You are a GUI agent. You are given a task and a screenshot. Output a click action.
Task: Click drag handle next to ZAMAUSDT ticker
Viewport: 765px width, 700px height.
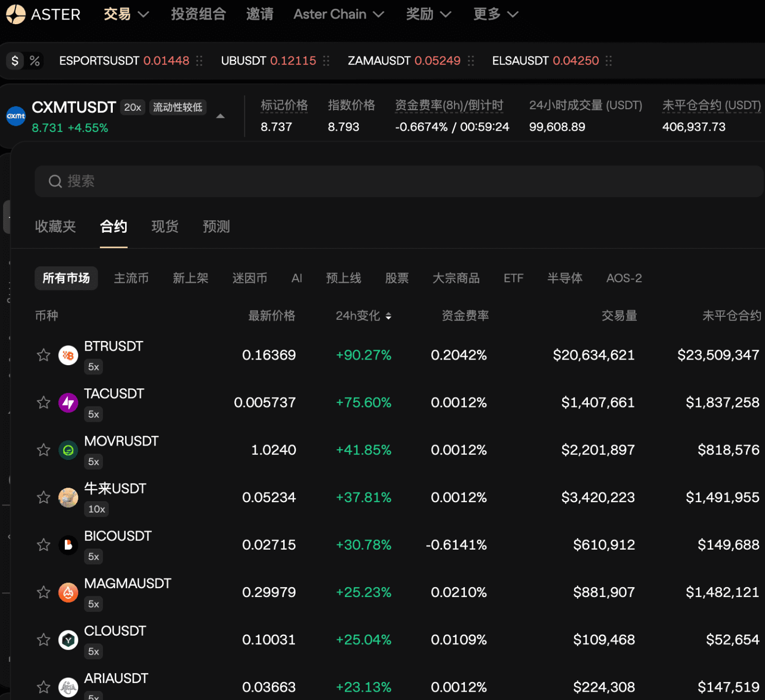pos(471,61)
